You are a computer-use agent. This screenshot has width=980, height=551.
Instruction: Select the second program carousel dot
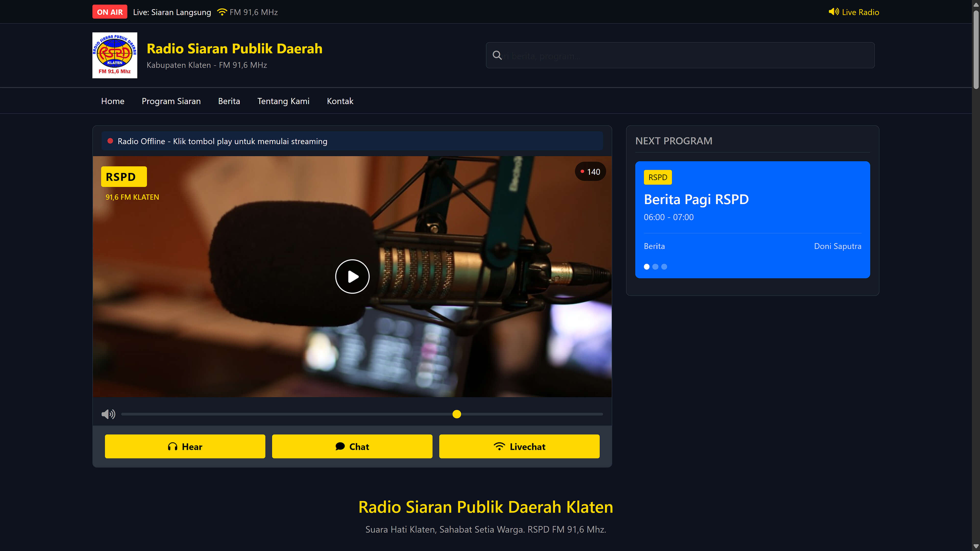click(x=655, y=267)
